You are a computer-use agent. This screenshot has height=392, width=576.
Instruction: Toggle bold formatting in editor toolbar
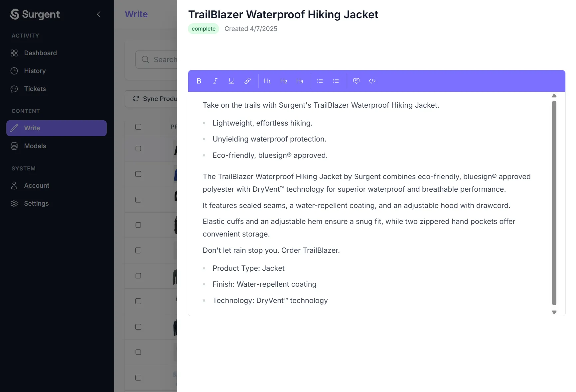pyautogui.click(x=199, y=81)
